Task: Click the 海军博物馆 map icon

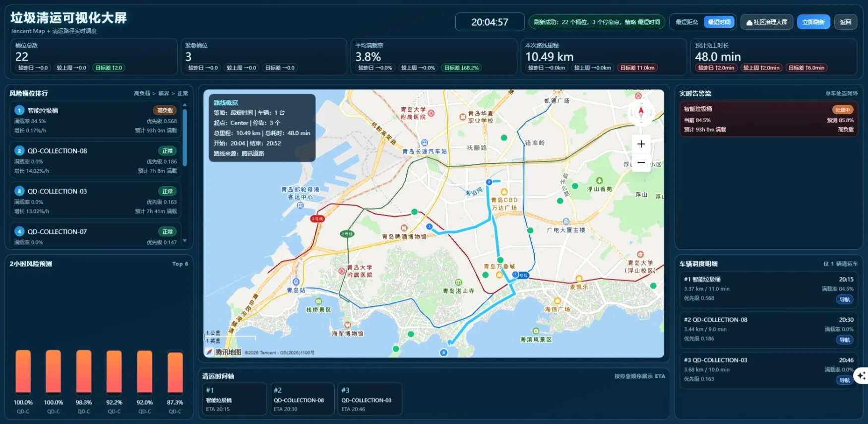Action: (x=348, y=325)
